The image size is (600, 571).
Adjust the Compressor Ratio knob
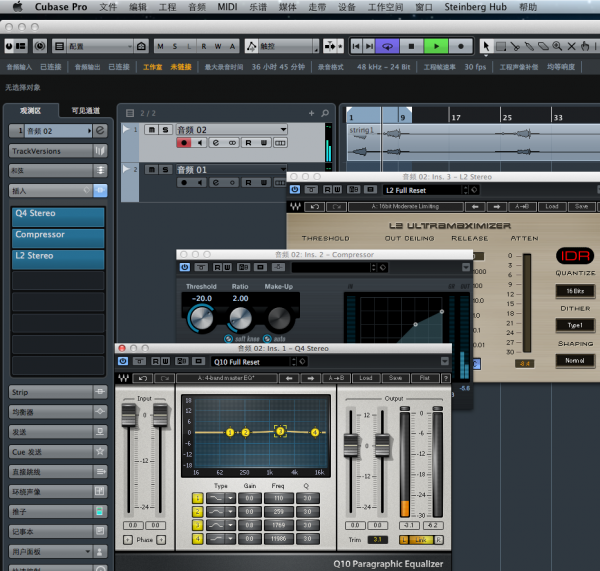(x=240, y=318)
